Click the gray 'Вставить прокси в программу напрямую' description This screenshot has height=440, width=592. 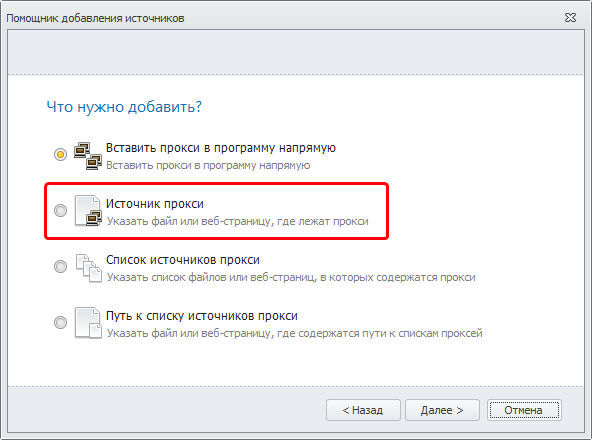pyautogui.click(x=208, y=165)
